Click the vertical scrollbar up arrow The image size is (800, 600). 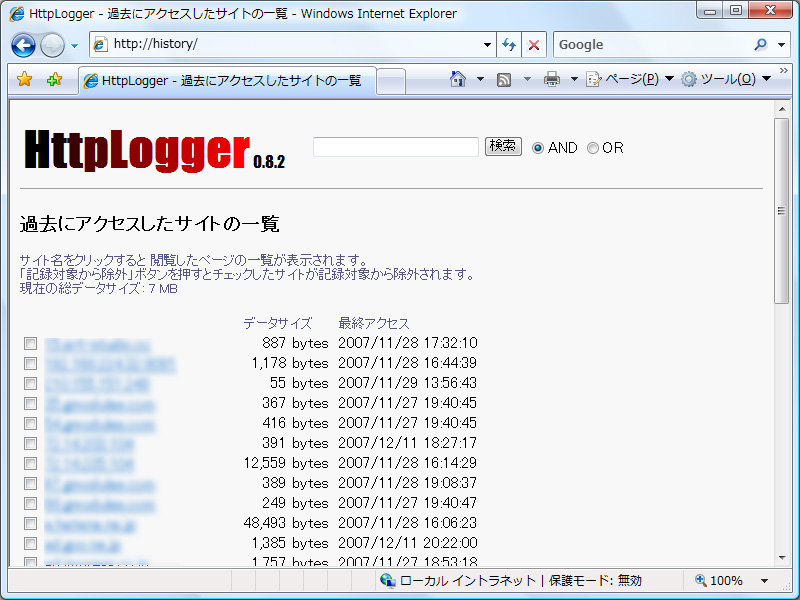click(x=781, y=109)
